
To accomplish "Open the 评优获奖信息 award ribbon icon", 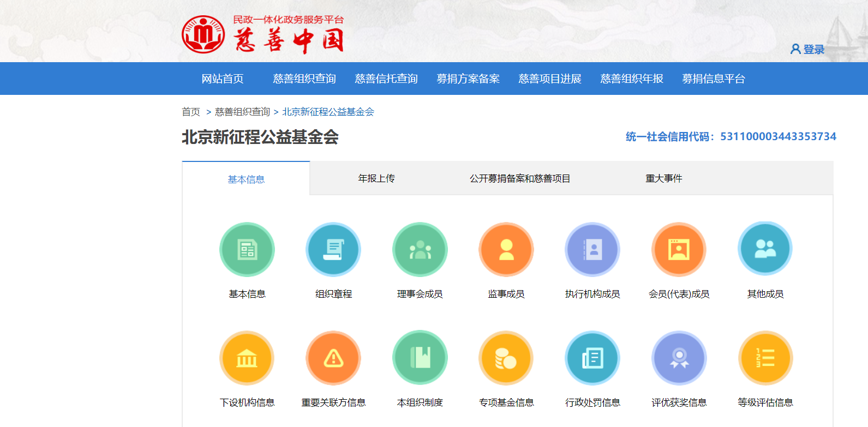I will 679,358.
